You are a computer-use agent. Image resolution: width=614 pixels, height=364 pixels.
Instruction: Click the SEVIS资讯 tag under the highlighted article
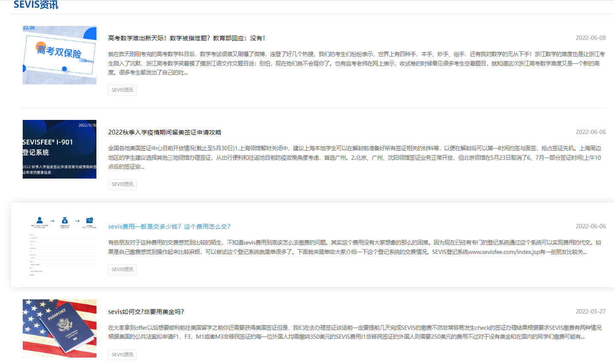[x=122, y=269]
